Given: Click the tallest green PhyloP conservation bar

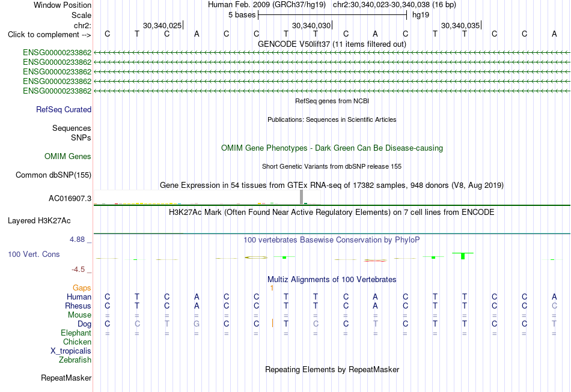Looking at the screenshot, I should (x=463, y=256).
